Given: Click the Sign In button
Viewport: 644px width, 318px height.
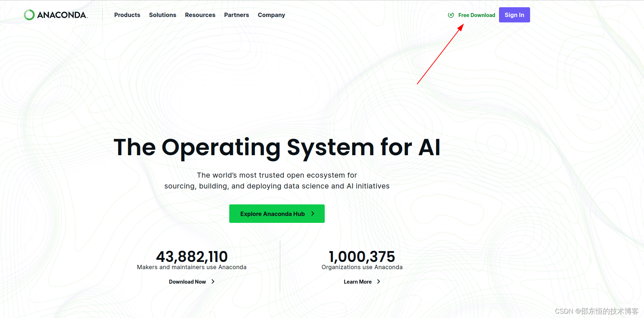Looking at the screenshot, I should 514,15.
